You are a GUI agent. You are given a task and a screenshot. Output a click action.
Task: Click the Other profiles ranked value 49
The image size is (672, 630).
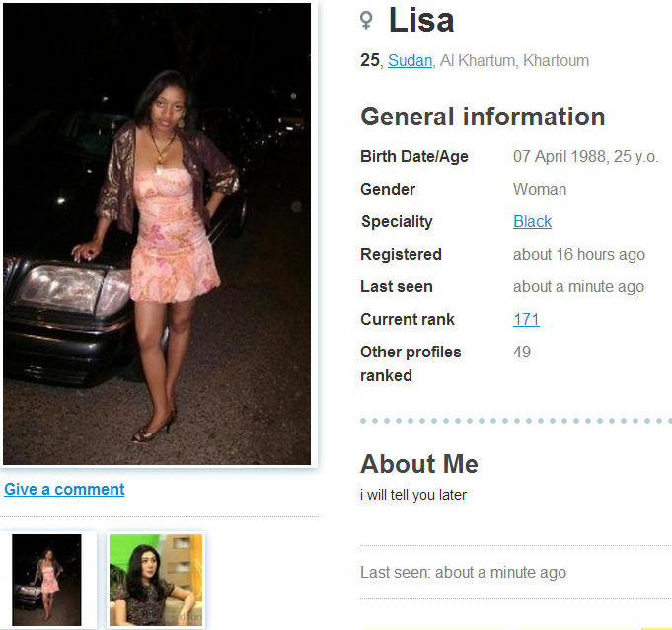click(522, 352)
